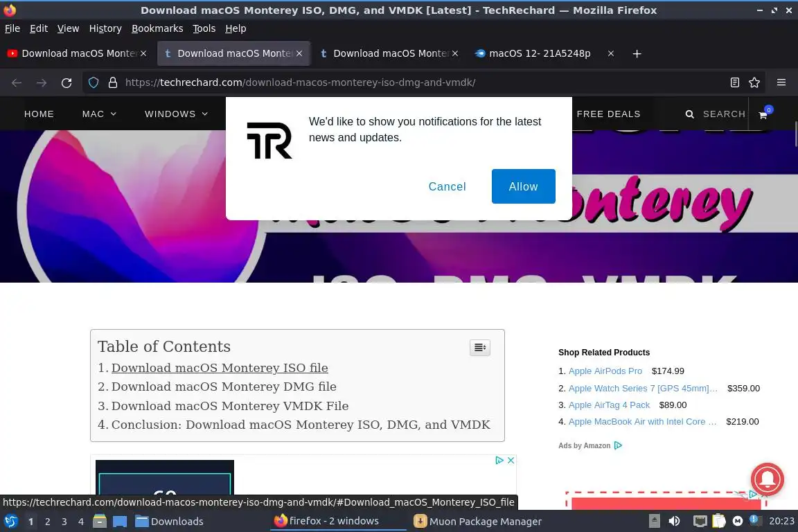798x532 pixels.
Task: Open the File menu
Action: pyautogui.click(x=12, y=28)
